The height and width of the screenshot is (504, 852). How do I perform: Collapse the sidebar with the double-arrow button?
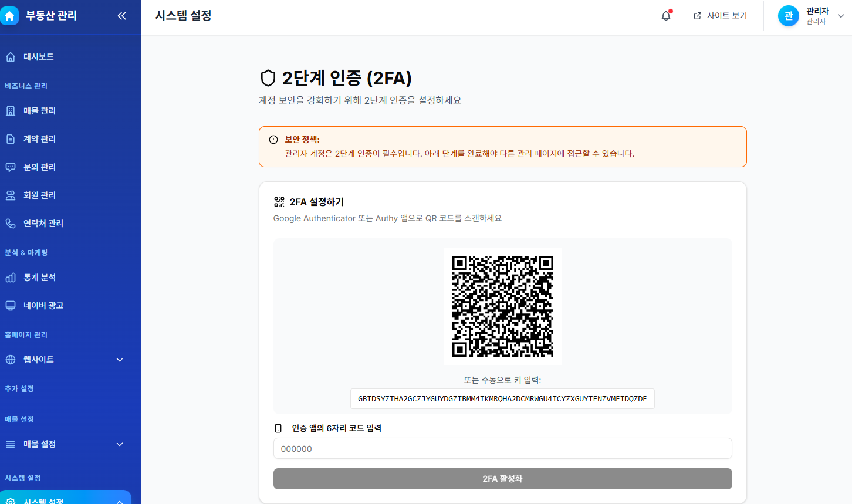121,16
